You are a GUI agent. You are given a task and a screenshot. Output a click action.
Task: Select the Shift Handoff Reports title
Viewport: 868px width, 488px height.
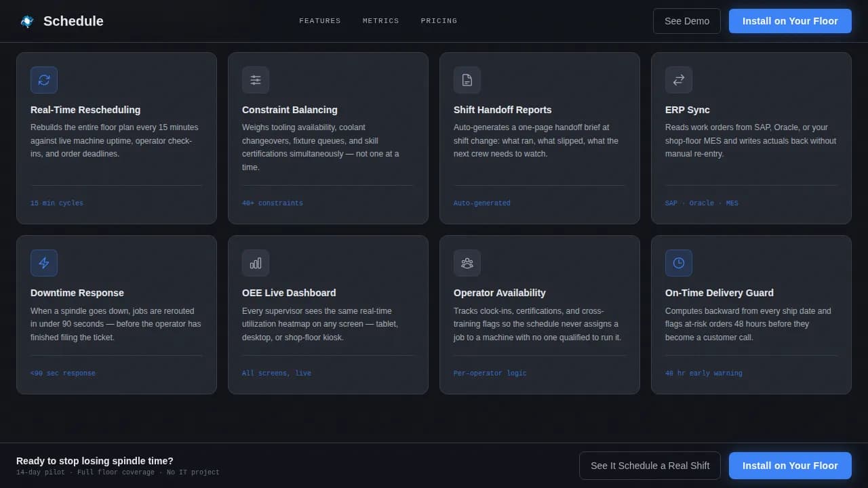point(502,110)
